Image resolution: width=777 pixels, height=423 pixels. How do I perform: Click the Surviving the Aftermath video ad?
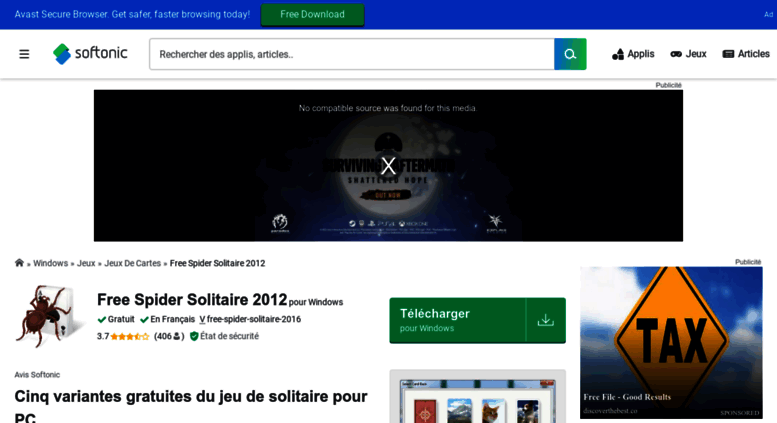388,165
